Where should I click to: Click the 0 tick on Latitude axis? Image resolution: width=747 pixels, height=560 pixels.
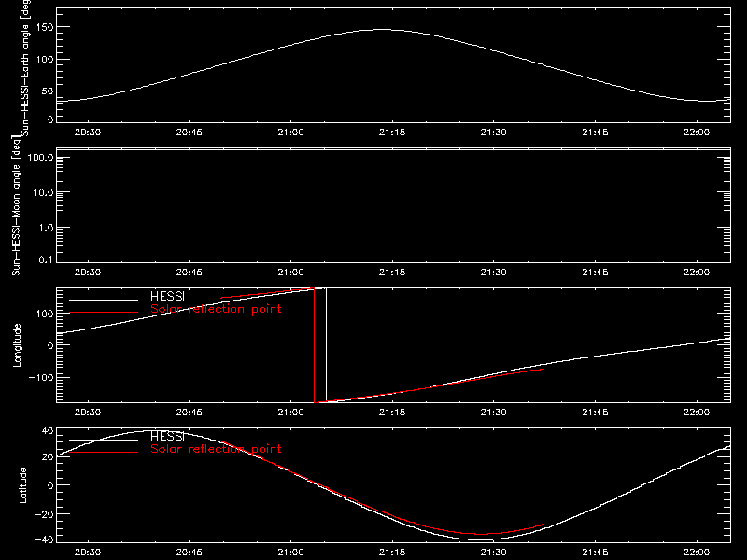click(50, 485)
